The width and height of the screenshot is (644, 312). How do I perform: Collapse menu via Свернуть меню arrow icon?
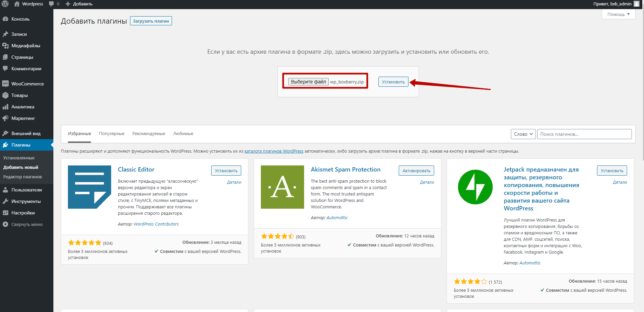pyautogui.click(x=5, y=224)
